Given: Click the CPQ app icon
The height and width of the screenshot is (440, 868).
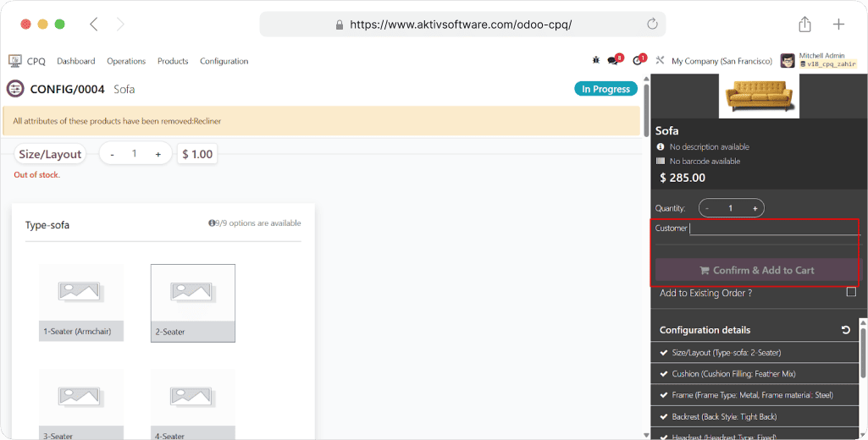Looking at the screenshot, I should (x=14, y=61).
